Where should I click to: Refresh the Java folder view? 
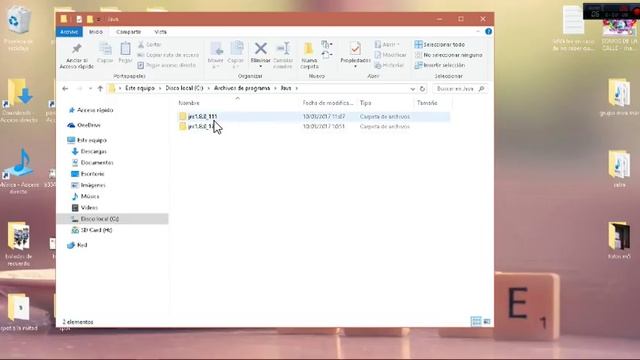[422, 89]
